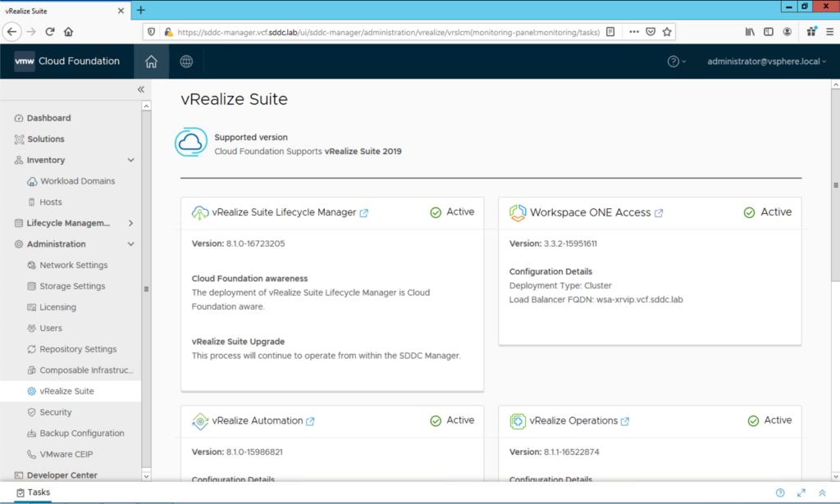Open Network Settings under Administration

pos(70,265)
